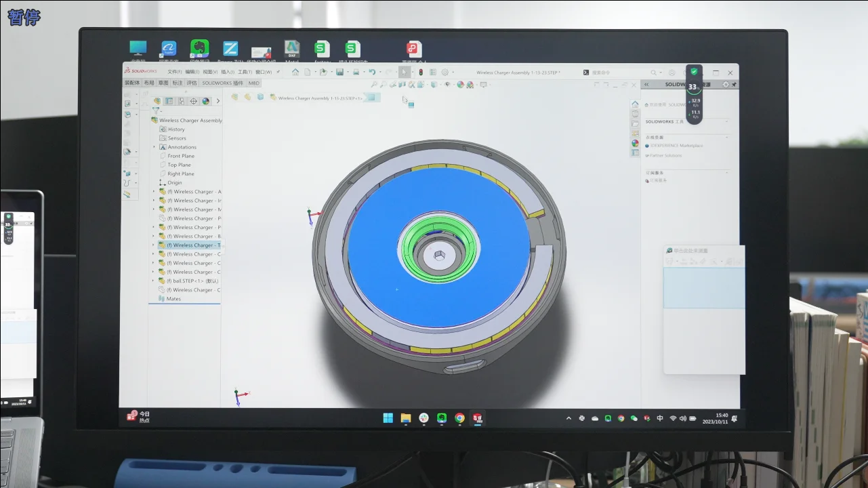Open Appearances tab in the task pane

pos(635,143)
